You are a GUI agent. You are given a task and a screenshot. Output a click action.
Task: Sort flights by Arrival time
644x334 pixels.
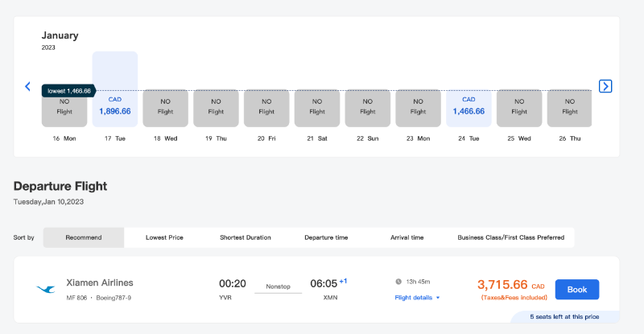click(407, 237)
